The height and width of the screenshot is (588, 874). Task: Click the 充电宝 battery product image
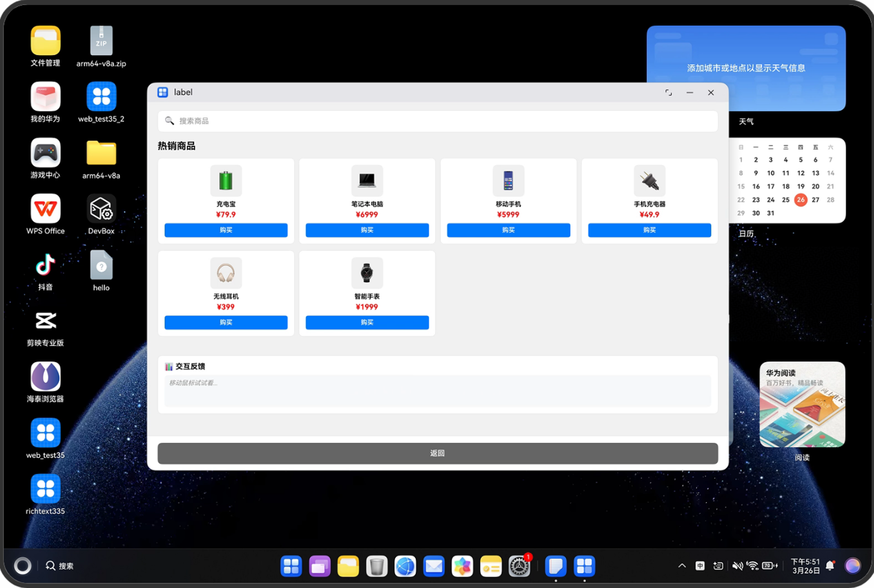[226, 181]
